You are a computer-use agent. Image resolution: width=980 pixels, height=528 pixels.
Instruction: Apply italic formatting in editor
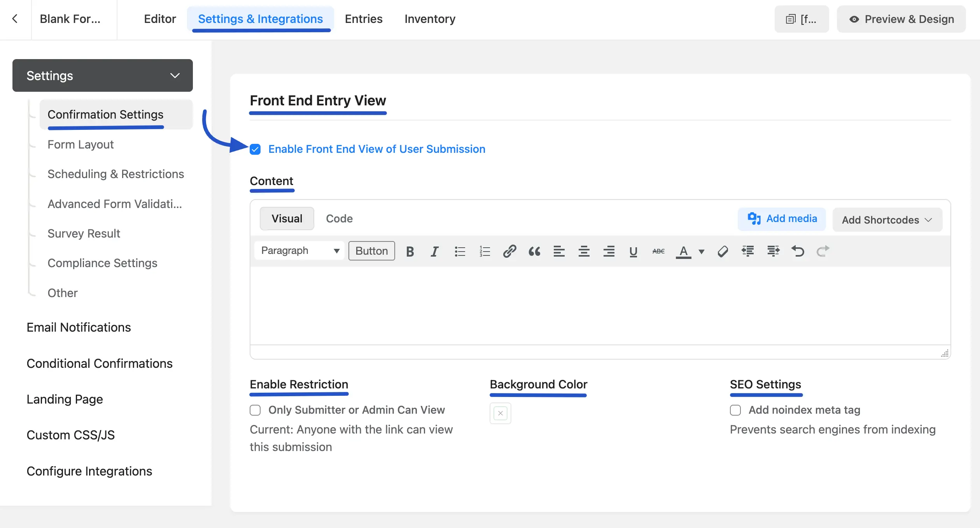click(434, 251)
